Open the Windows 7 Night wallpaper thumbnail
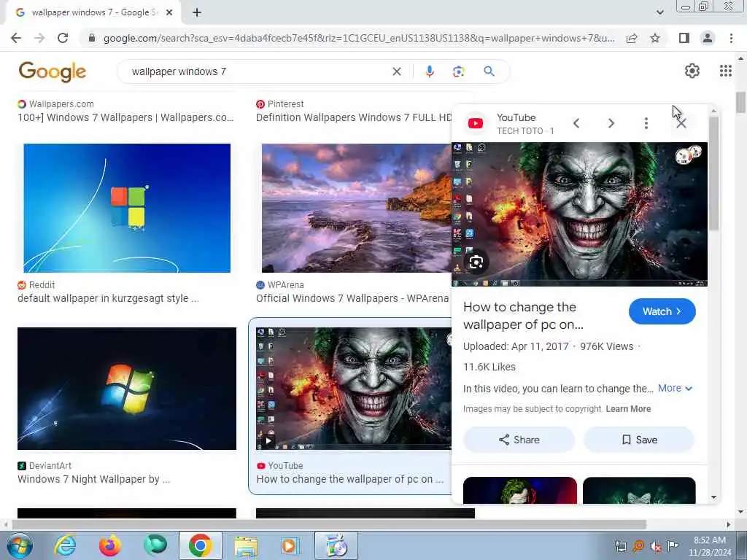The image size is (747, 560). (127, 388)
